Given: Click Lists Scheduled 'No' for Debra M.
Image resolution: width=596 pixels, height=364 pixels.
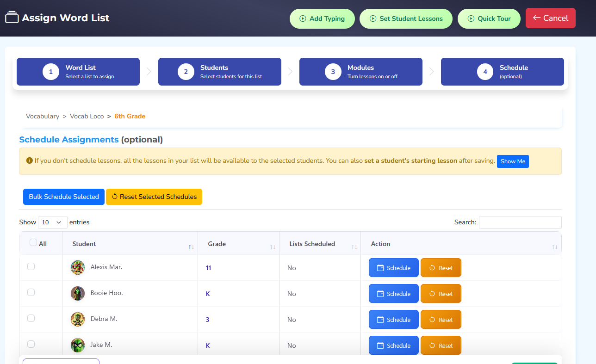Looking at the screenshot, I should click(x=292, y=320).
